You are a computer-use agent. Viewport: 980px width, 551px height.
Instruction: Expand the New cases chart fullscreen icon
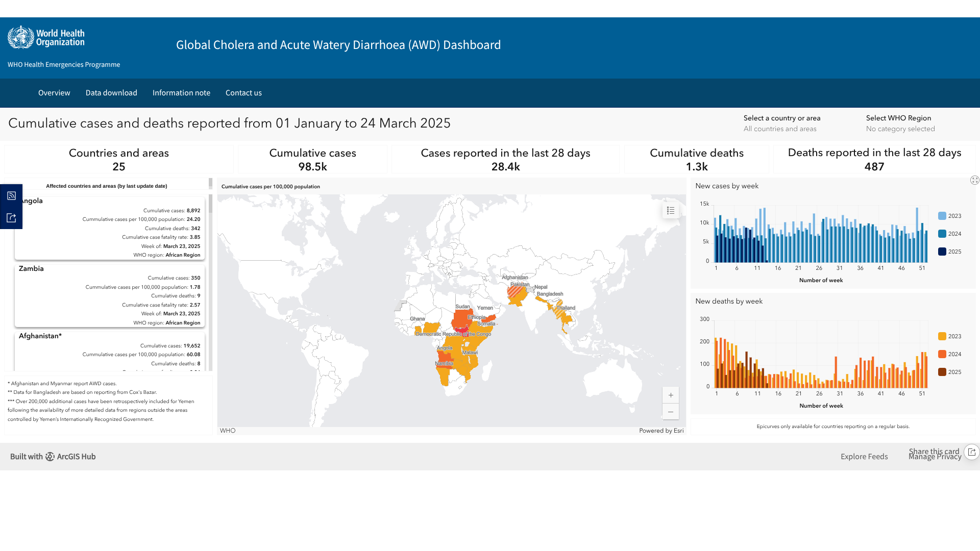click(x=974, y=180)
